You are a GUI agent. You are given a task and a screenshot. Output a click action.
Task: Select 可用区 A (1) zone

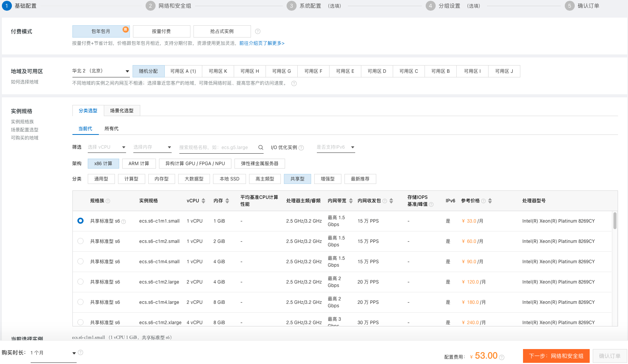(183, 71)
